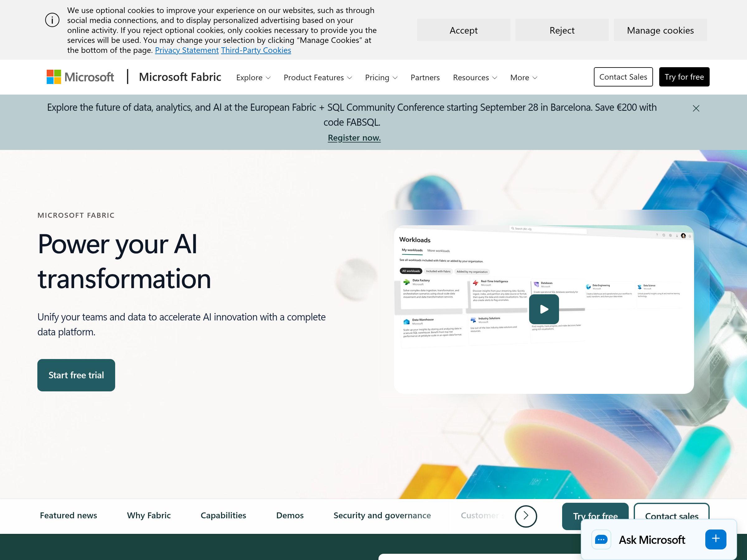Screen dimensions: 747x560
Task: Click the black Try for free button
Action: pyautogui.click(x=684, y=77)
